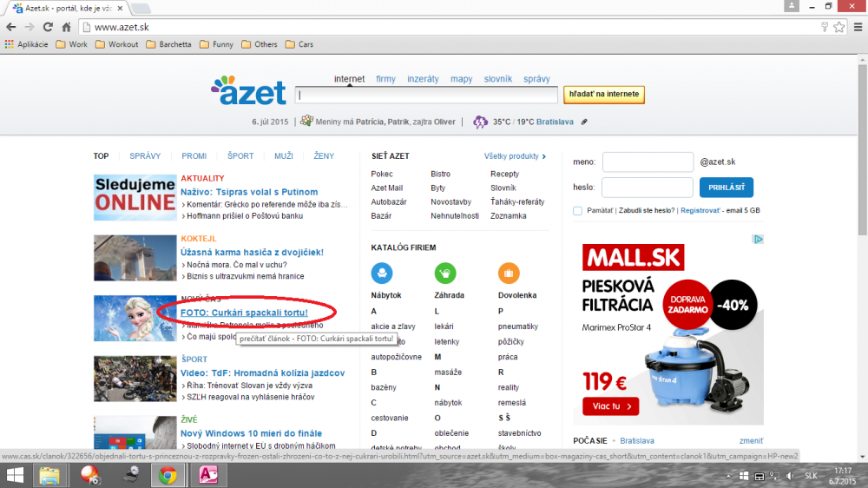Open Nový Windows 10 mieri do finále
Image resolution: width=868 pixels, height=488 pixels.
pos(252,433)
